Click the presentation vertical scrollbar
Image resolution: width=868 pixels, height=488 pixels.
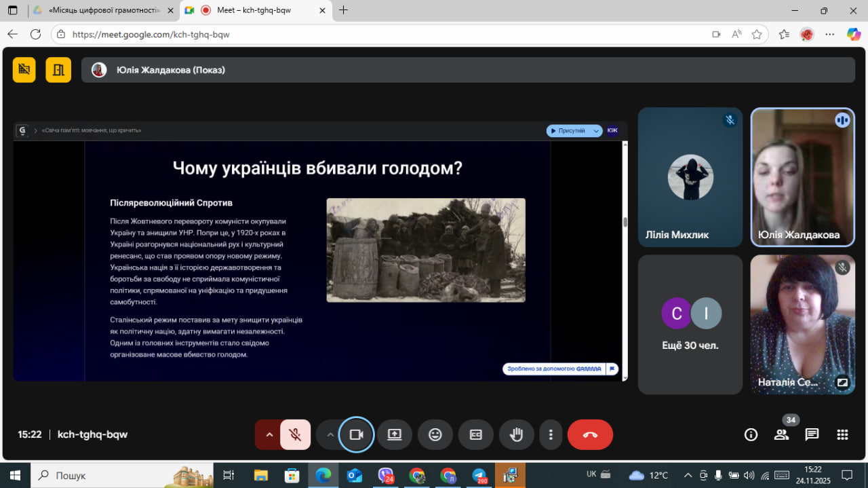[625, 223]
